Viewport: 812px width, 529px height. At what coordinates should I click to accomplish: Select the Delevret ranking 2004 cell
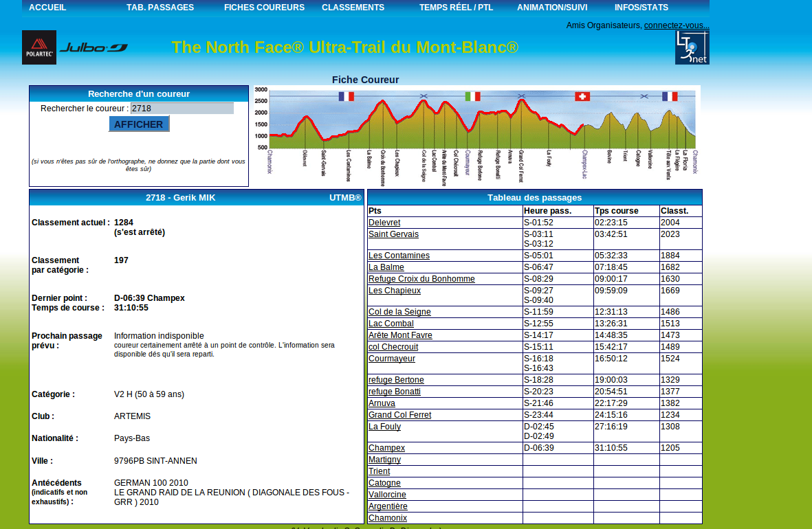(x=681, y=223)
